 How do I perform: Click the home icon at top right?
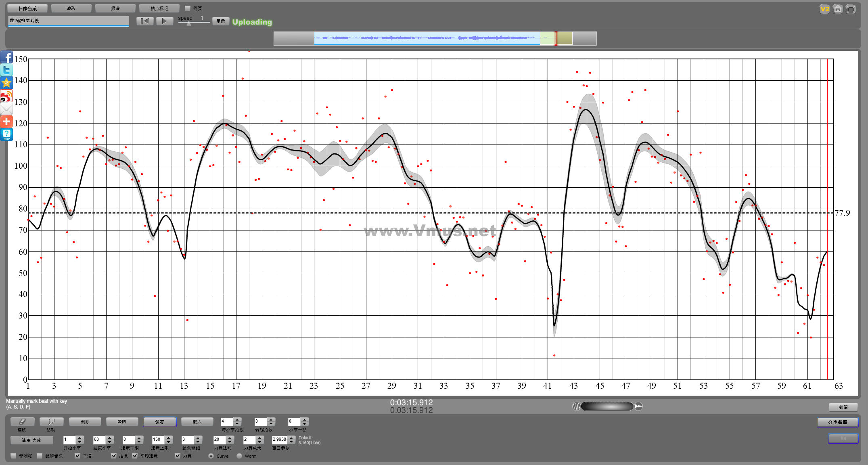838,9
